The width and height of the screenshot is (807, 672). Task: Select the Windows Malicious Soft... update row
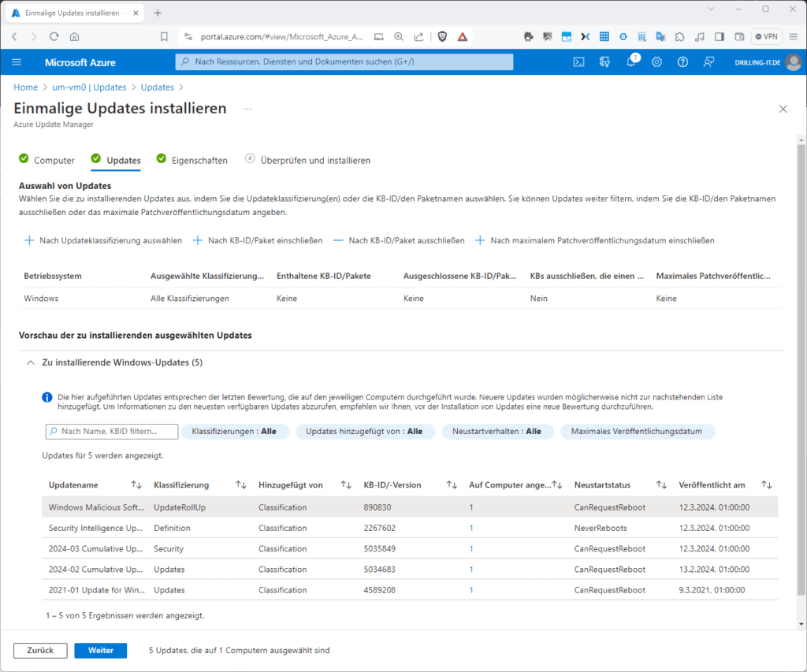(x=410, y=507)
